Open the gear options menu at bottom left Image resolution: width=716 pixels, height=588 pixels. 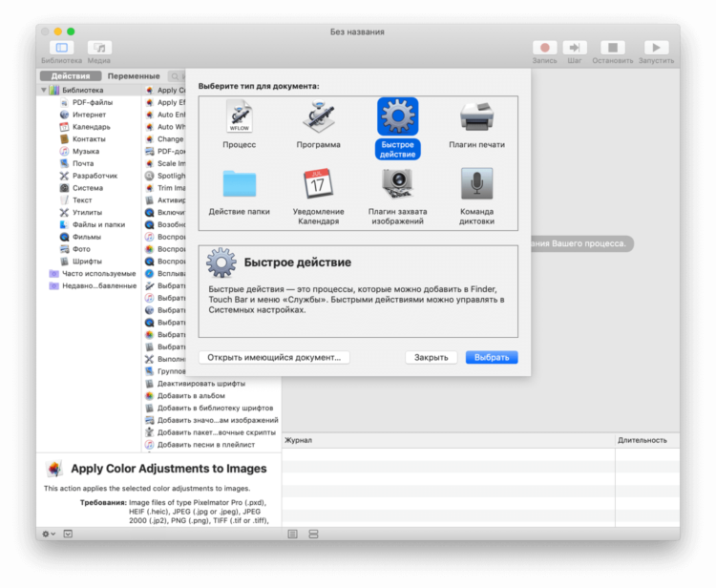pyautogui.click(x=49, y=535)
